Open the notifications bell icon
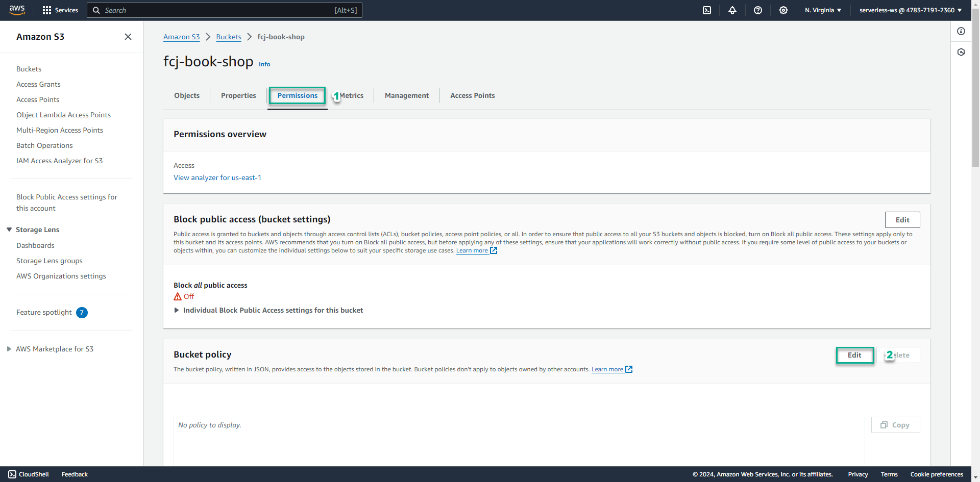This screenshot has height=482, width=980. (732, 10)
